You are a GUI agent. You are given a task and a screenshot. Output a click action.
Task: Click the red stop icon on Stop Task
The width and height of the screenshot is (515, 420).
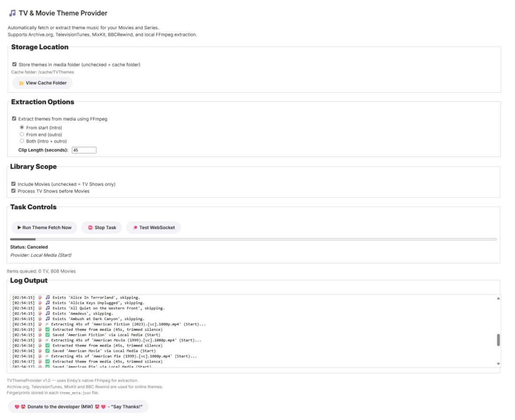[91, 227]
